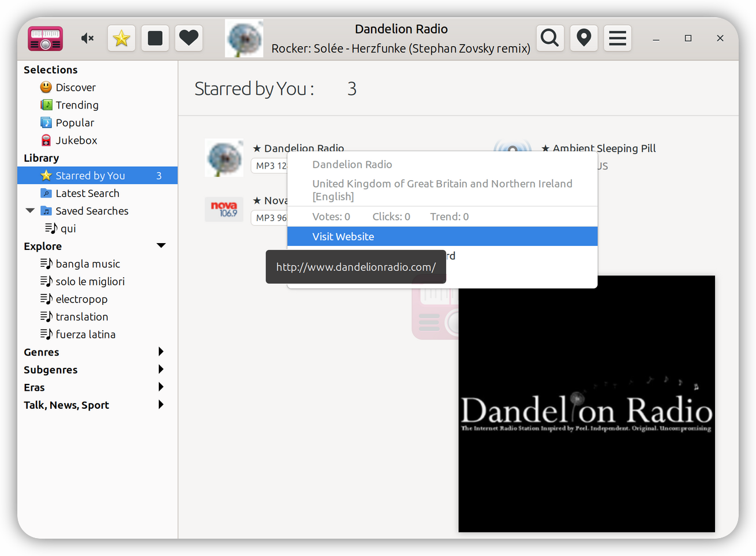Click the Ambient Sleeping Pill station title
756x556 pixels.
(x=604, y=148)
